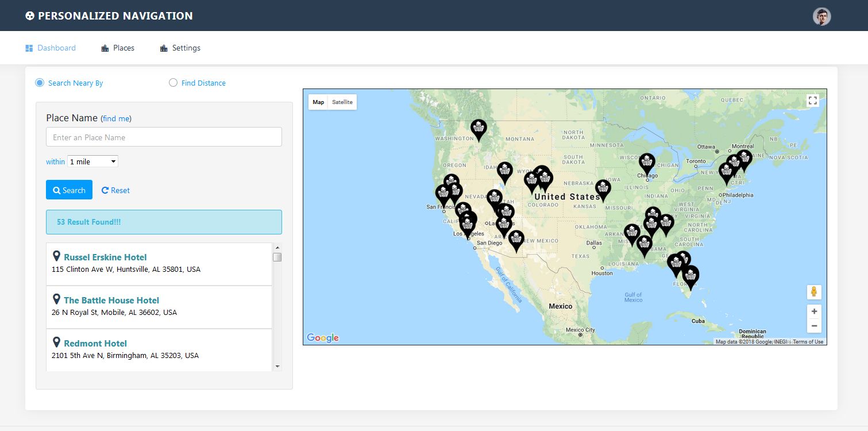Open the Dashboard tab
Viewport: 868px width, 431px height.
point(51,48)
